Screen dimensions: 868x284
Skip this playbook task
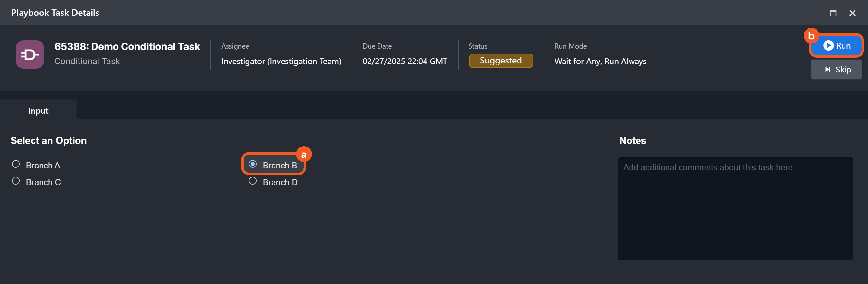pos(837,70)
